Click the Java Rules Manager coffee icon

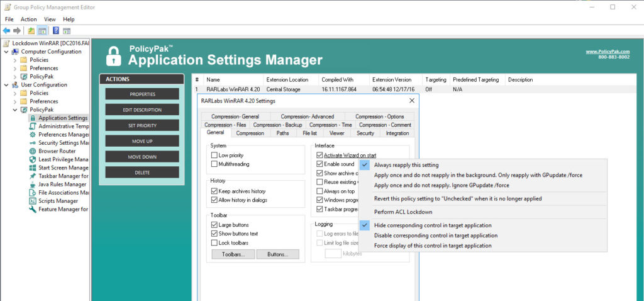point(33,185)
